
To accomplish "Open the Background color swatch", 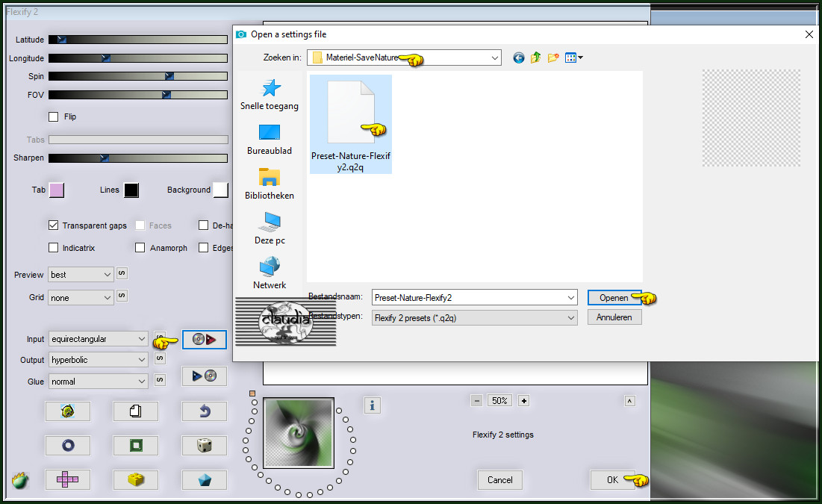I will pos(221,190).
